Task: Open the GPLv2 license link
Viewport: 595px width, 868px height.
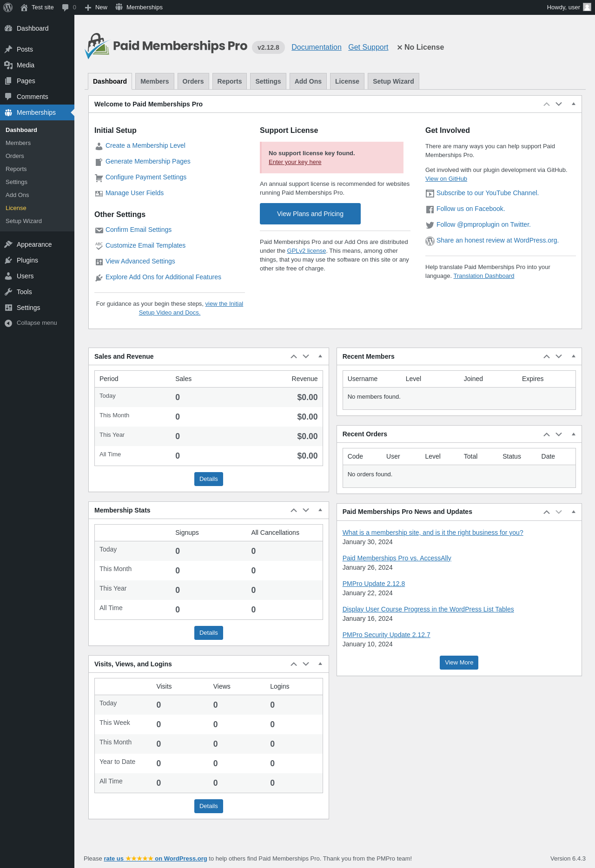Action: pyautogui.click(x=306, y=251)
